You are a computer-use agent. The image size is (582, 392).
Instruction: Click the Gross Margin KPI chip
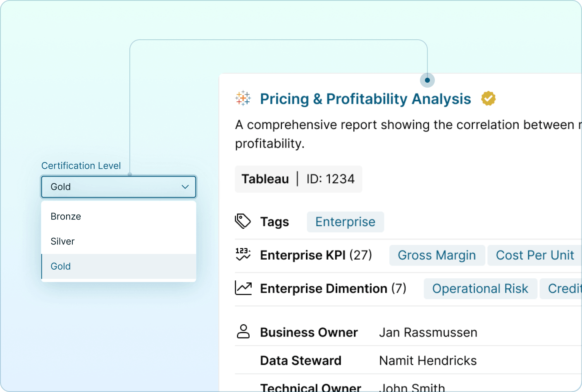point(437,255)
